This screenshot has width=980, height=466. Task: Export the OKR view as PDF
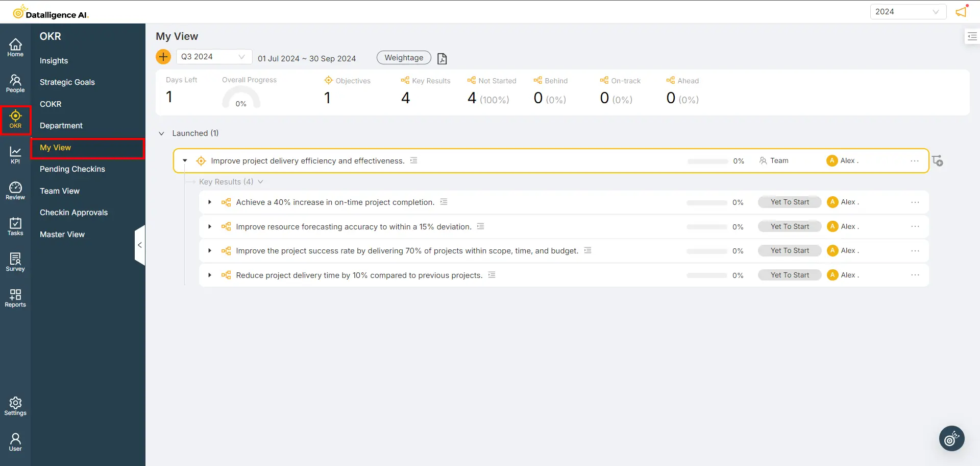coord(442,58)
